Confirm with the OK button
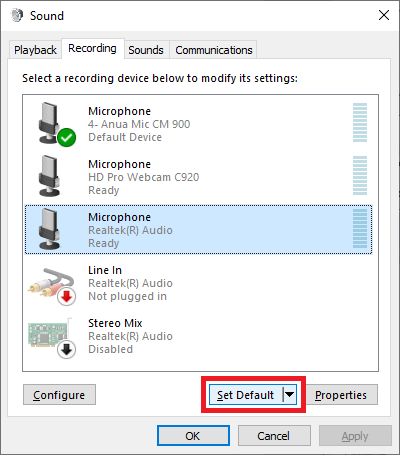 pyautogui.click(x=193, y=436)
